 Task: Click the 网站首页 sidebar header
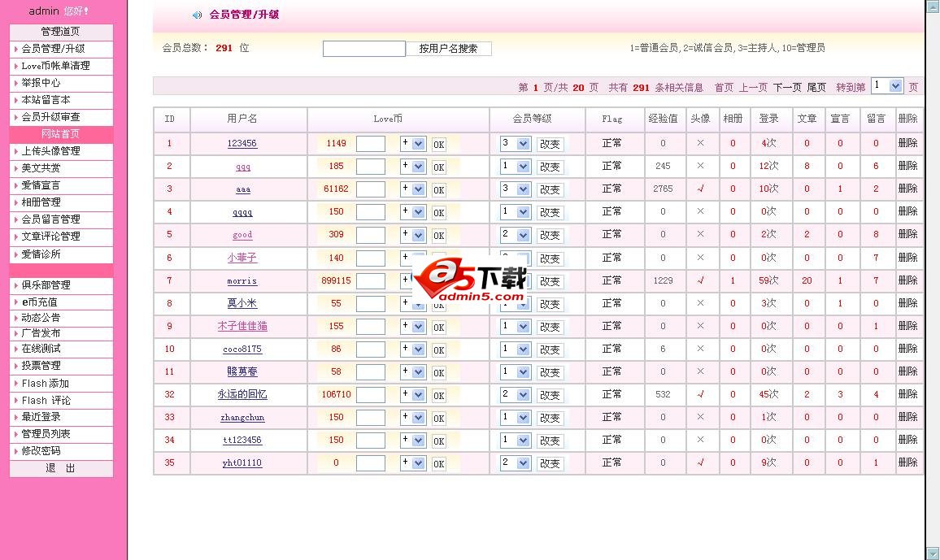pos(61,134)
